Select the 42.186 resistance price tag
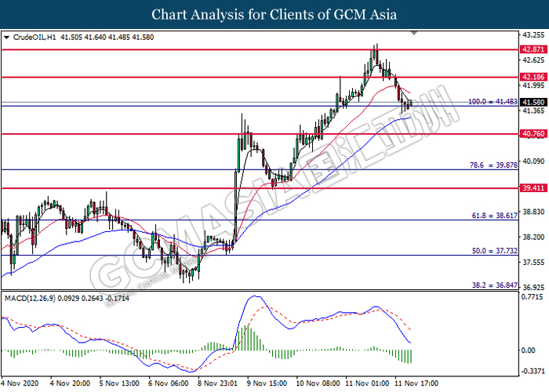The height and width of the screenshot is (392, 549). click(533, 77)
